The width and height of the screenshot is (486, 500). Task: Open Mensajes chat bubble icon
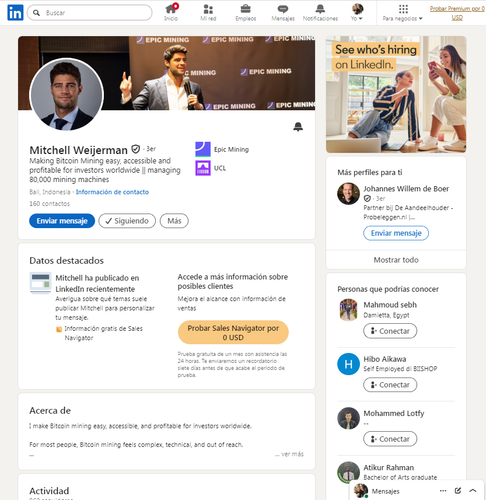coord(283,12)
